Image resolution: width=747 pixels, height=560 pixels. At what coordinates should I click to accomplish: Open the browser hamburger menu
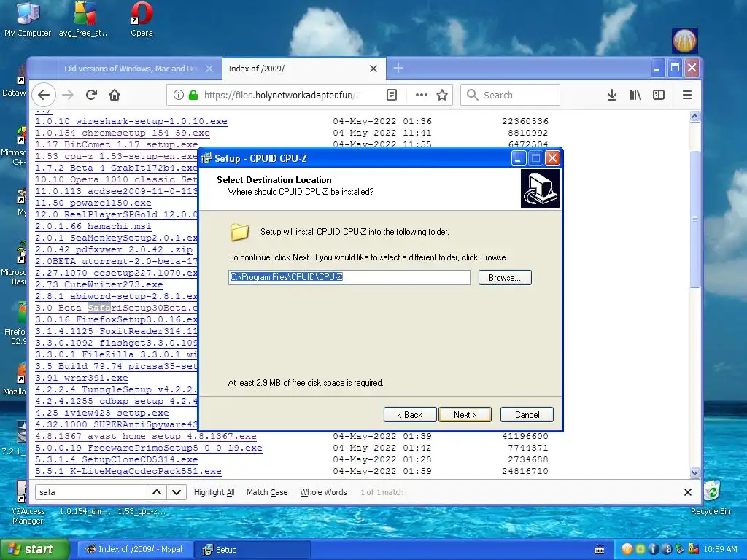(x=687, y=95)
